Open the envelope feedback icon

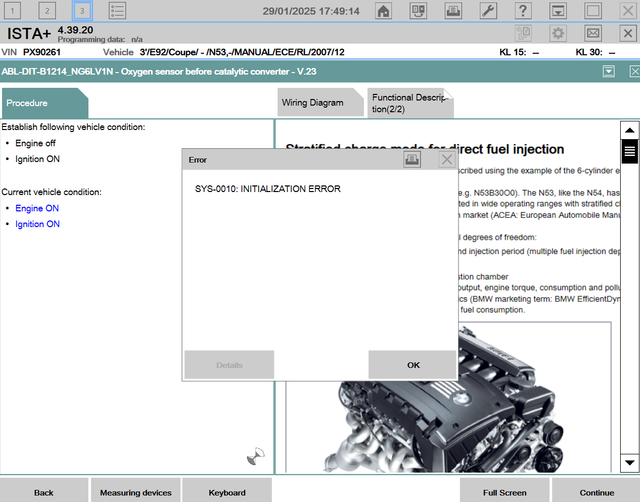(x=593, y=33)
